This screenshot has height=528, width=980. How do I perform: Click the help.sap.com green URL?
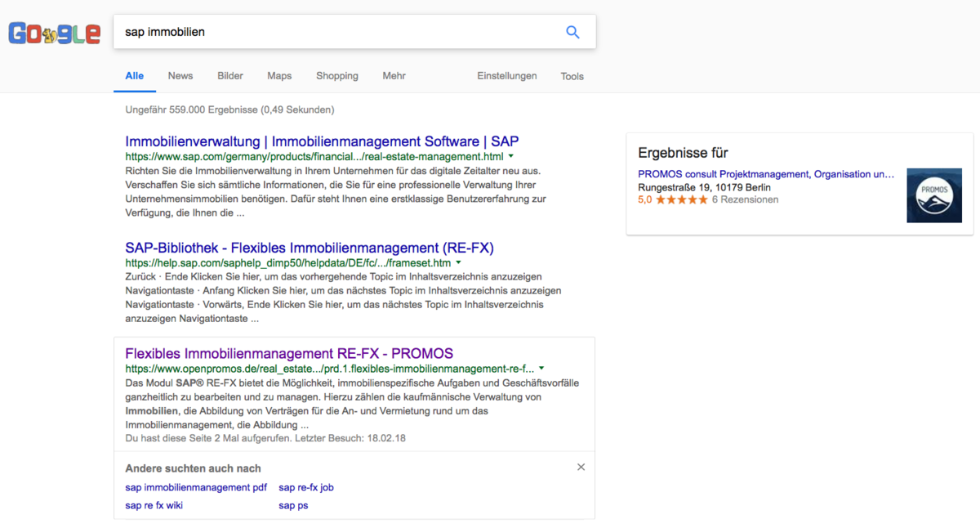coord(288,263)
